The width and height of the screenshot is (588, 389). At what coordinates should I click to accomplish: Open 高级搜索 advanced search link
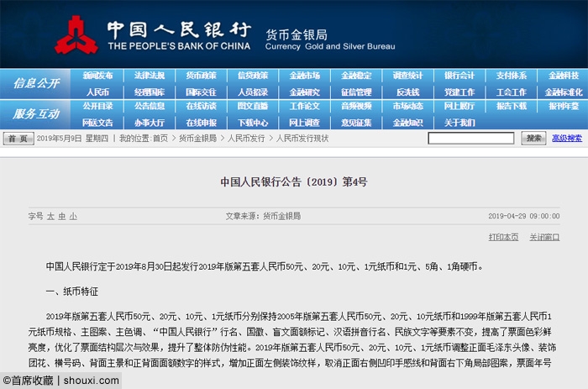pos(567,138)
